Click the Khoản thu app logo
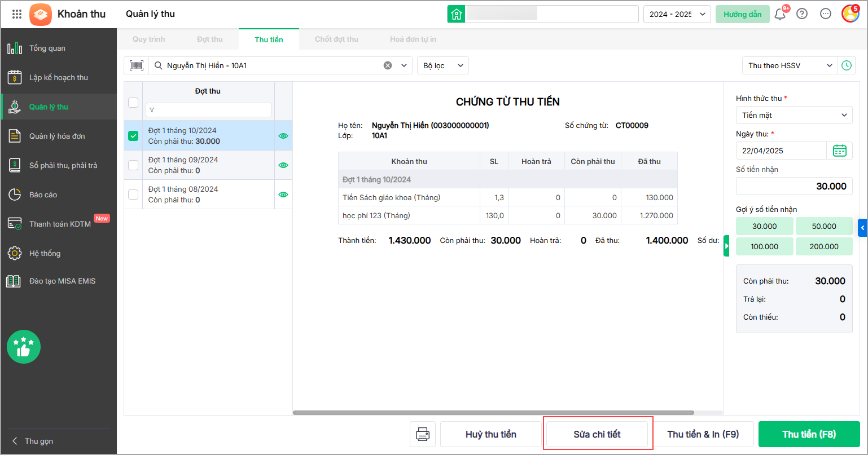 (41, 14)
